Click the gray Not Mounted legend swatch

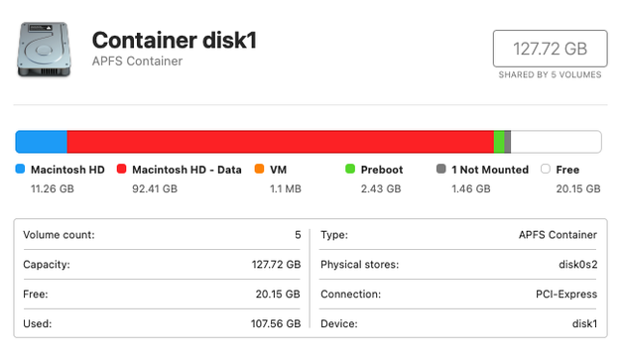[x=440, y=169]
